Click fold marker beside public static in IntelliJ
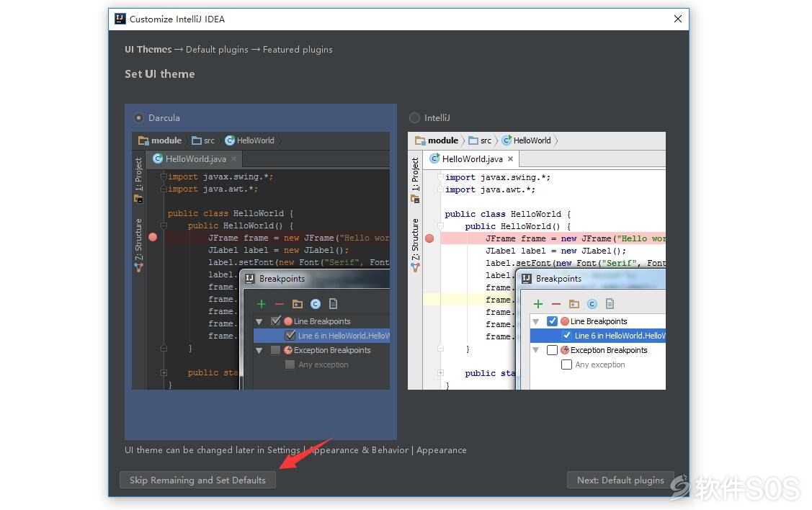The image size is (812, 510). (x=441, y=373)
